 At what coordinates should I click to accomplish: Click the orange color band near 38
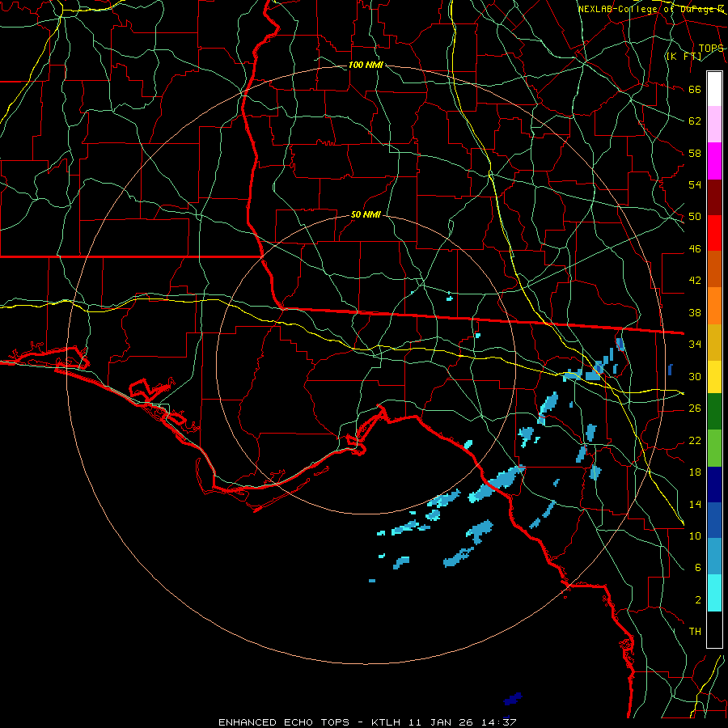[x=714, y=306]
